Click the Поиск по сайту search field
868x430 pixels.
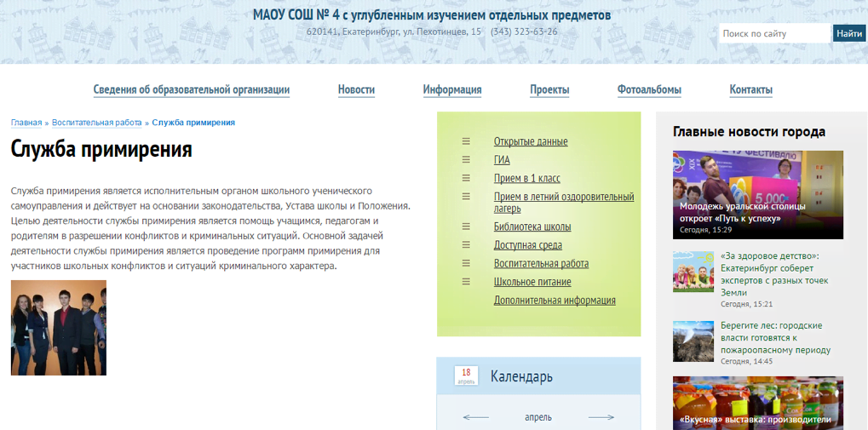[773, 34]
